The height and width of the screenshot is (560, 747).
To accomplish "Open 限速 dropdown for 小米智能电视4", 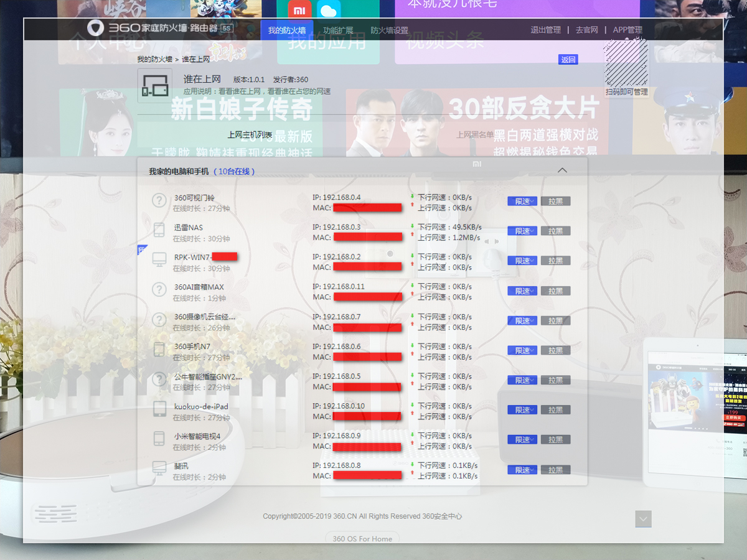I will (x=522, y=440).
